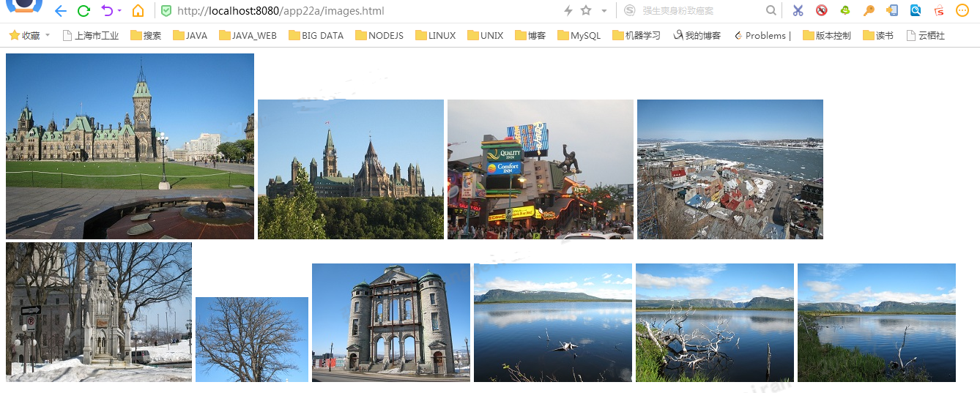Click the orange key password manager icon

pyautogui.click(x=869, y=10)
